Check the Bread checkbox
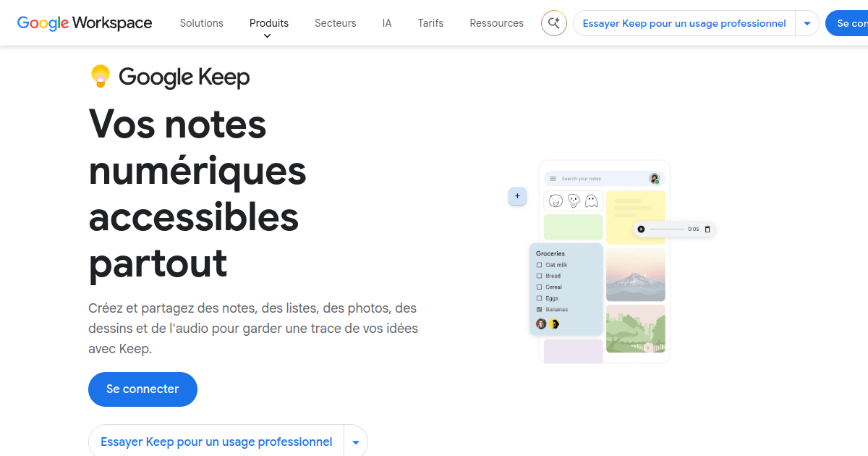The height and width of the screenshot is (456, 868). [539, 276]
